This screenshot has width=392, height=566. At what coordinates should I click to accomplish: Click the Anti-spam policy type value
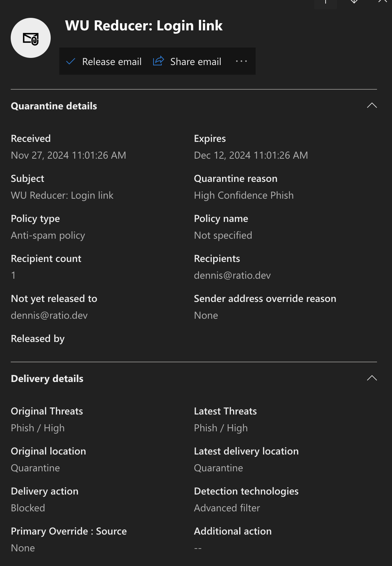[x=48, y=235]
